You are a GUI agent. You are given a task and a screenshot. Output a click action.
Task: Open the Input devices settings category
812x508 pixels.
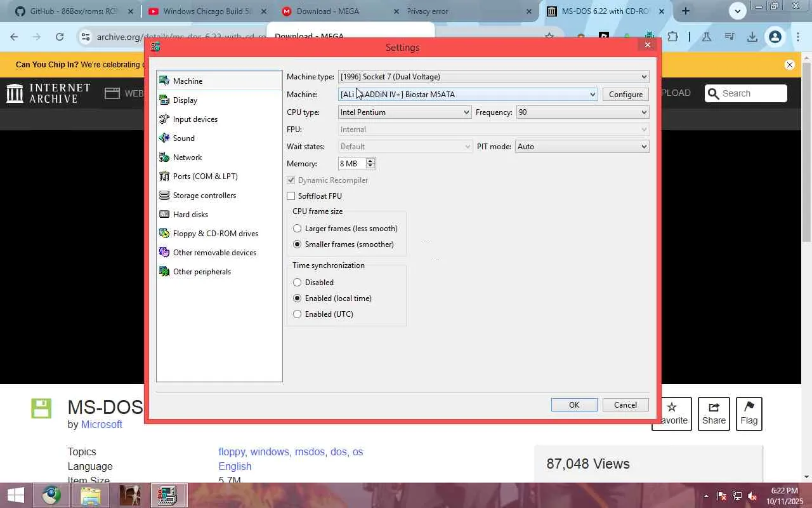[x=219, y=119]
